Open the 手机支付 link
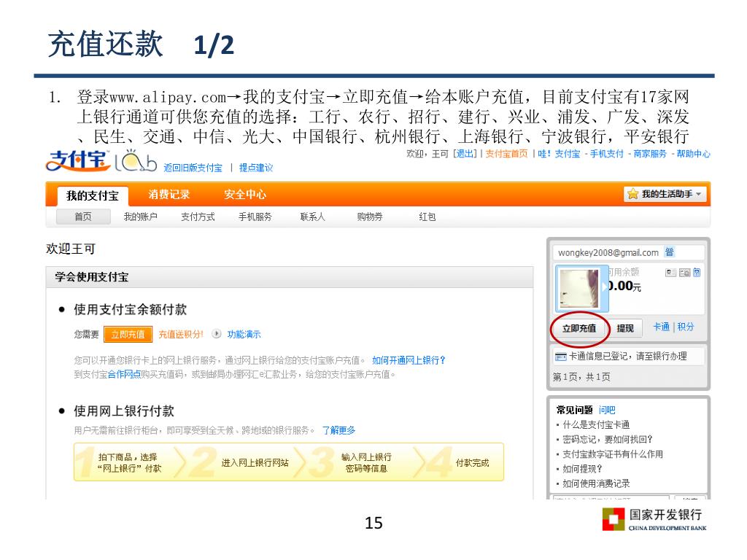The height and width of the screenshot is (560, 747). click(x=607, y=153)
